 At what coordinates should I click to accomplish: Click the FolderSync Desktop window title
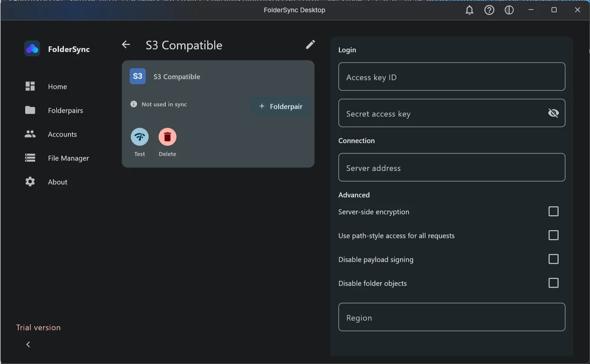point(294,10)
